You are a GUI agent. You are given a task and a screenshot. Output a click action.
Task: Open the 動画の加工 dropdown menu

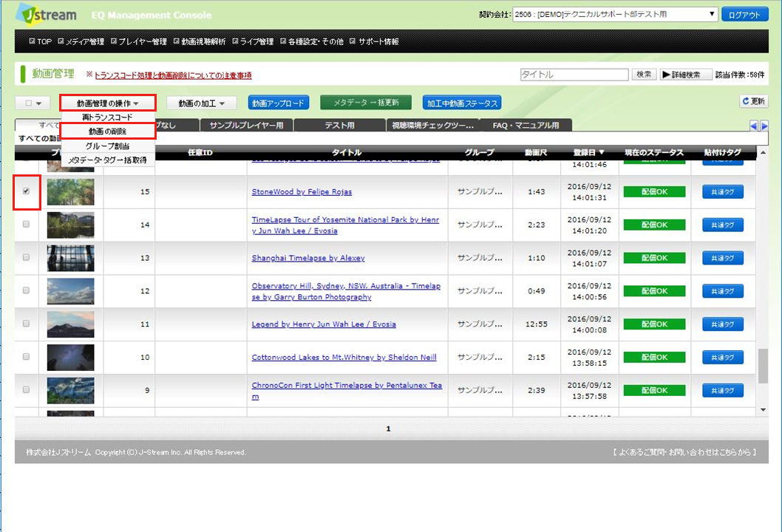pos(201,103)
